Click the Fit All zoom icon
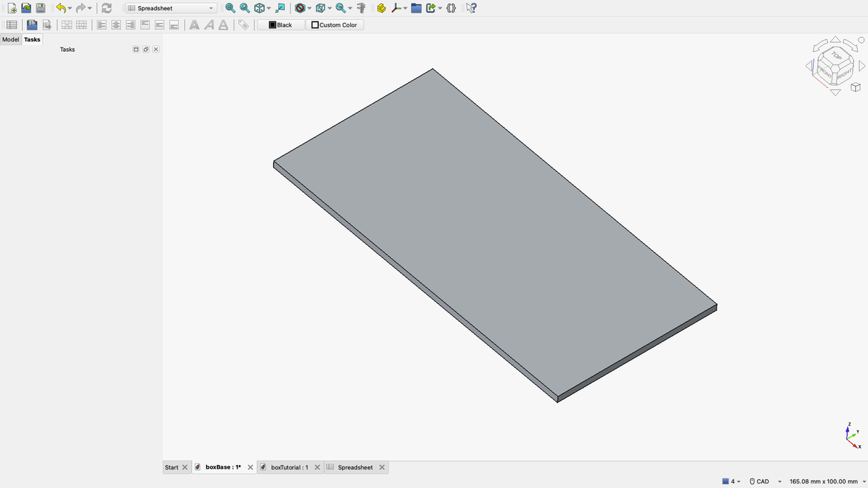The height and width of the screenshot is (488, 868). [230, 7]
